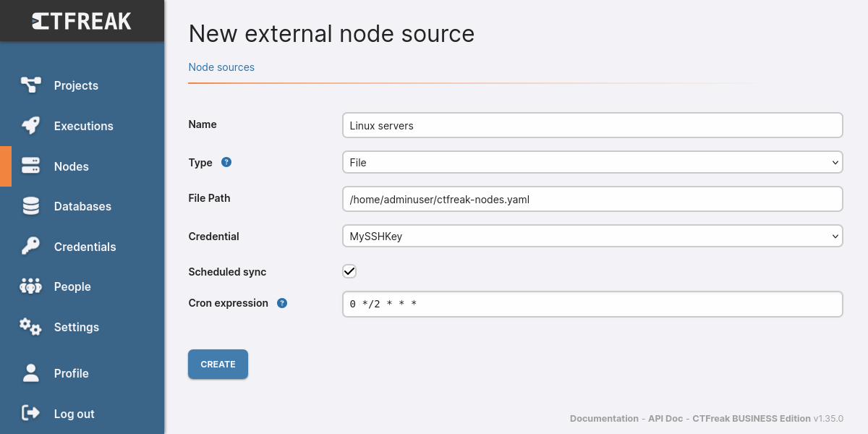Select Nodes in the sidebar
868x434 pixels.
pyautogui.click(x=71, y=166)
